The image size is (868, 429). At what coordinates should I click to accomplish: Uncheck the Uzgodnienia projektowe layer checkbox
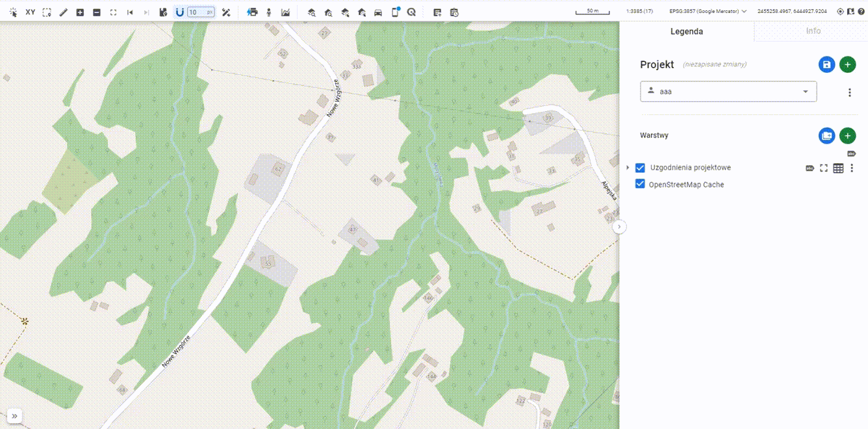[640, 168]
